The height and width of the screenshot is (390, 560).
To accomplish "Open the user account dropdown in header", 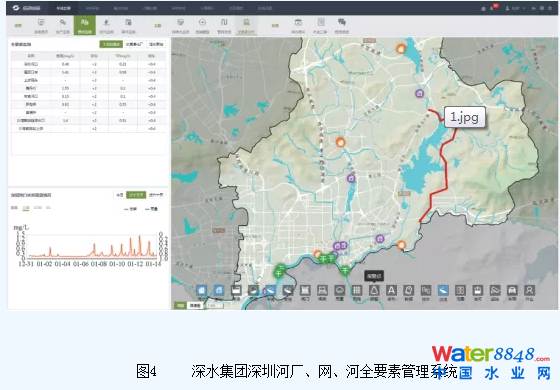I will click(x=515, y=8).
